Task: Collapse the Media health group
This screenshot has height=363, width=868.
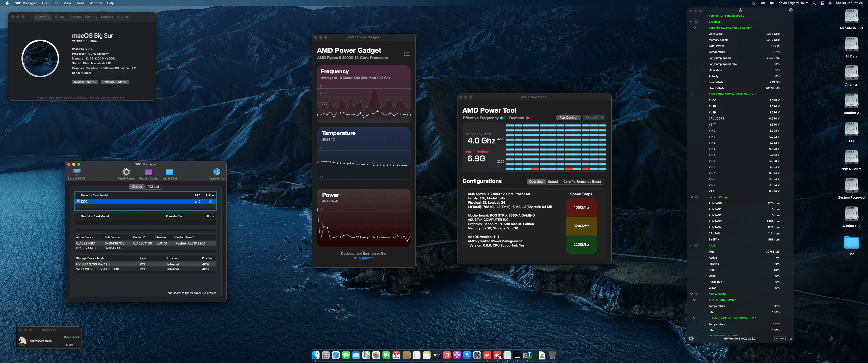Action: (x=691, y=294)
